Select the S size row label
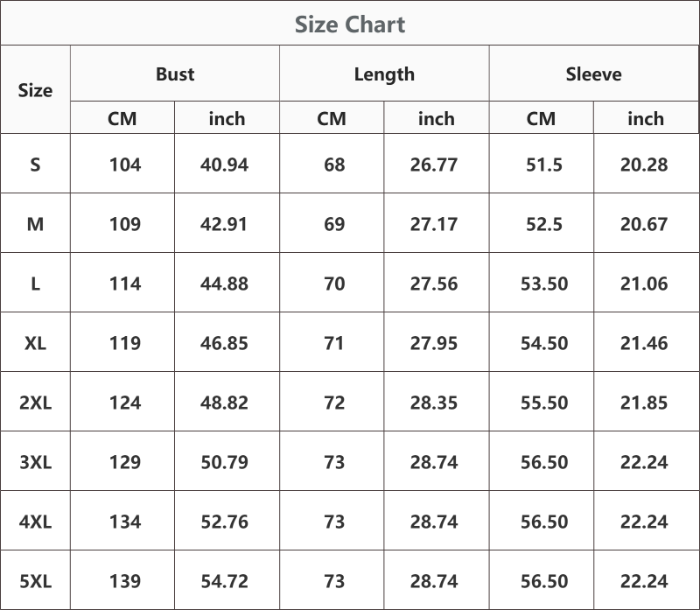700x610 pixels. pos(35,165)
